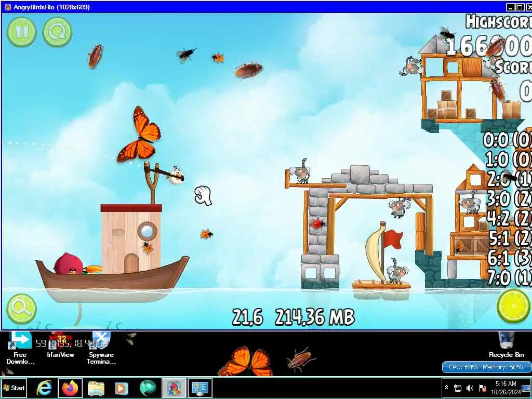Open the Windows Explorer folder taskbar icon
Viewport: 532px width, 399px height.
pyautogui.click(x=96, y=388)
